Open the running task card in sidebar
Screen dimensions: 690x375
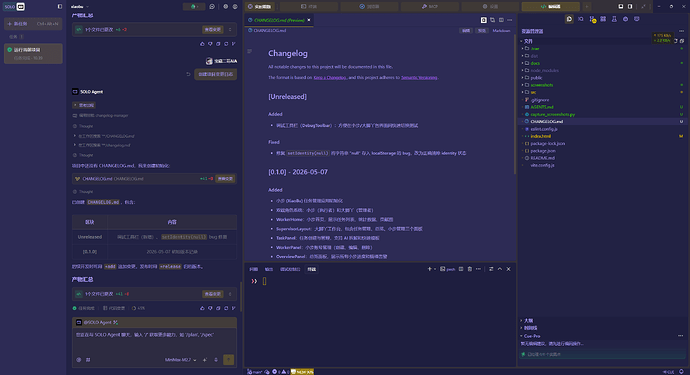[33, 53]
